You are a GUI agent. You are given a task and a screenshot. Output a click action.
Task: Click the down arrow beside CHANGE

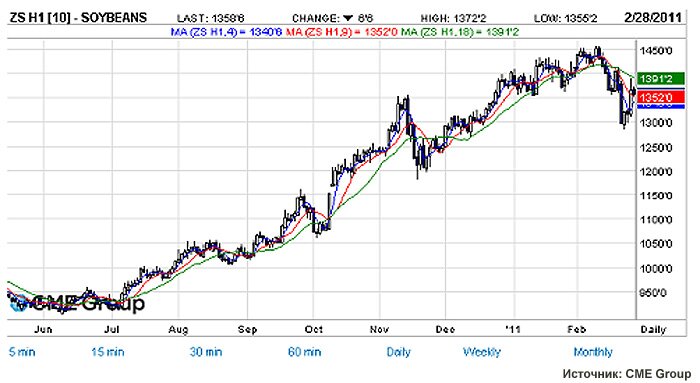pyautogui.click(x=348, y=18)
